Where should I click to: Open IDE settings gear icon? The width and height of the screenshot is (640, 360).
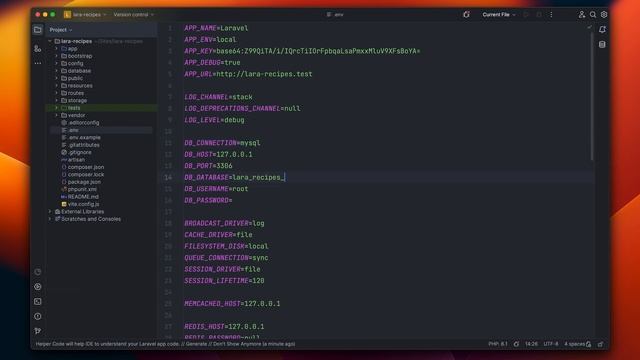(x=604, y=15)
